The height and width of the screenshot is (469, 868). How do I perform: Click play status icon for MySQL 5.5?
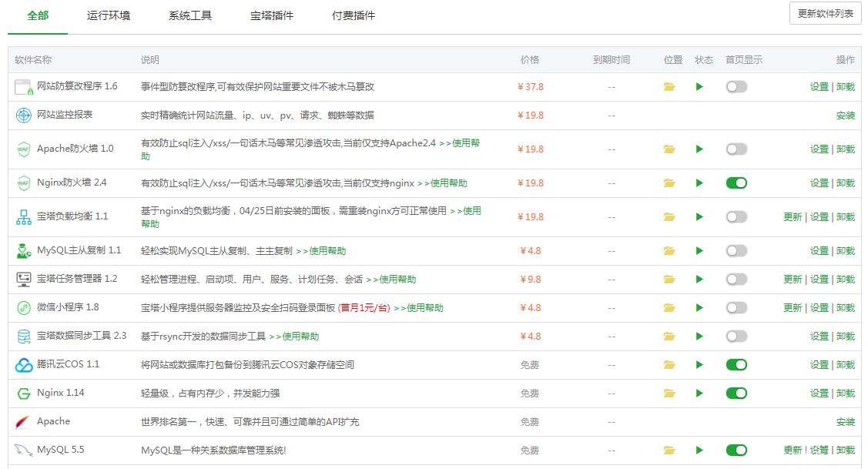(699, 451)
